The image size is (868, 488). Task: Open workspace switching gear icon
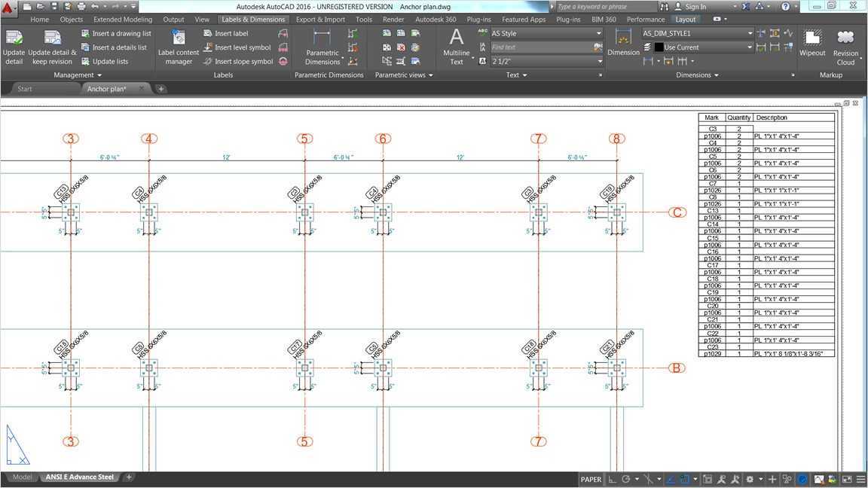[x=750, y=479]
